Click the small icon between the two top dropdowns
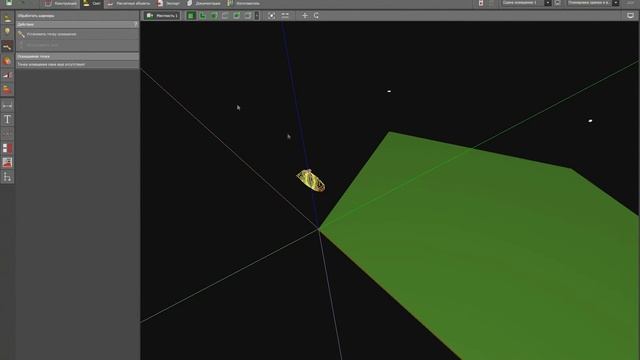Viewport: 640px width, 360px height. pyautogui.click(x=558, y=3)
